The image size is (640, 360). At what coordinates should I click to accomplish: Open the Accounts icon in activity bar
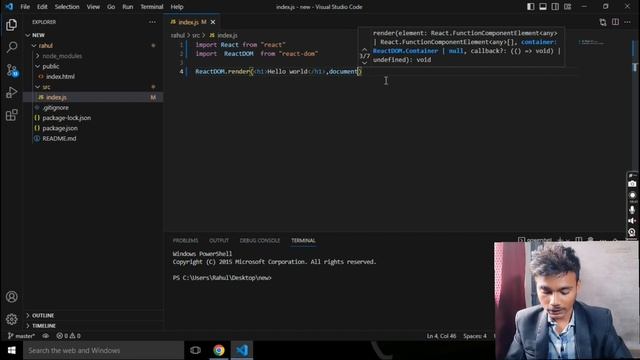click(x=11, y=297)
